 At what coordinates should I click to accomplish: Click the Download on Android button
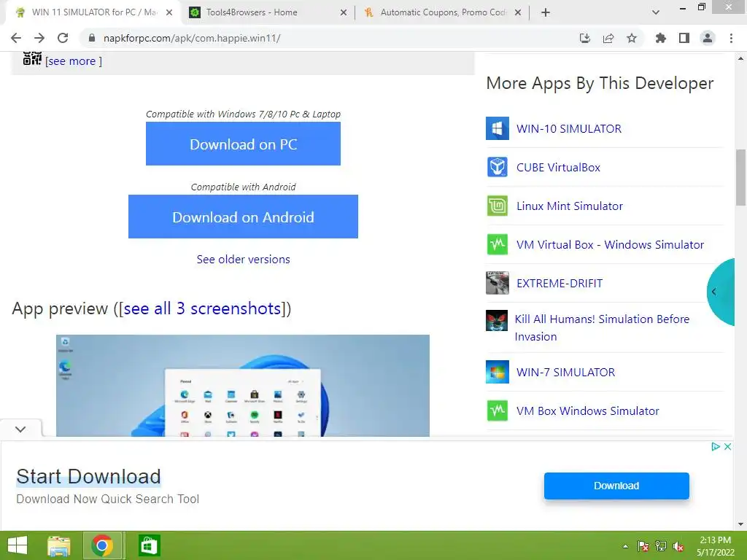click(x=243, y=217)
